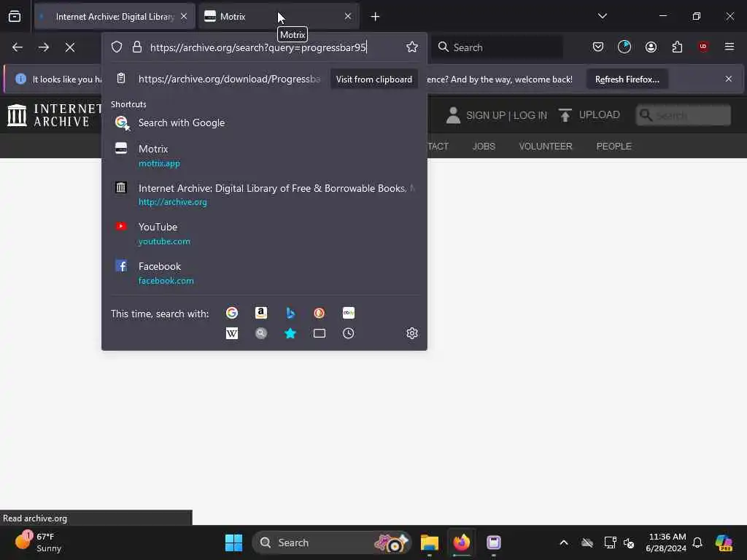Open search settings gear
The width and height of the screenshot is (747, 560).
click(412, 333)
